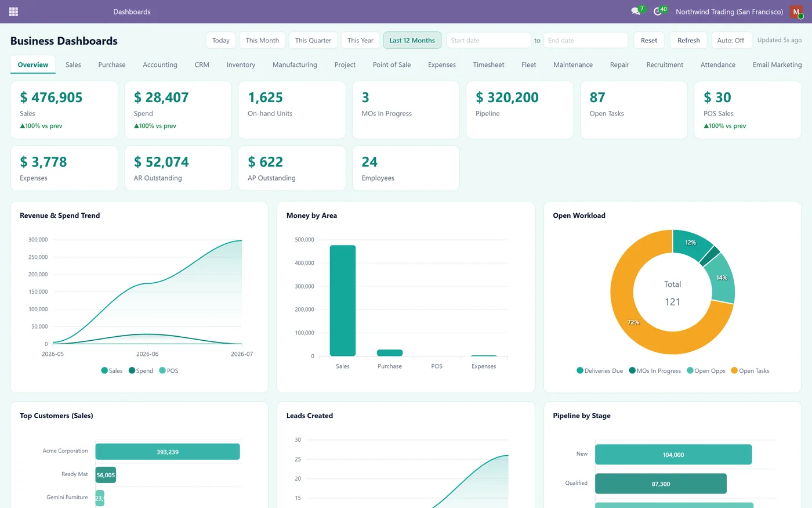
Task: Switch to the Sales tab
Action: click(x=73, y=64)
